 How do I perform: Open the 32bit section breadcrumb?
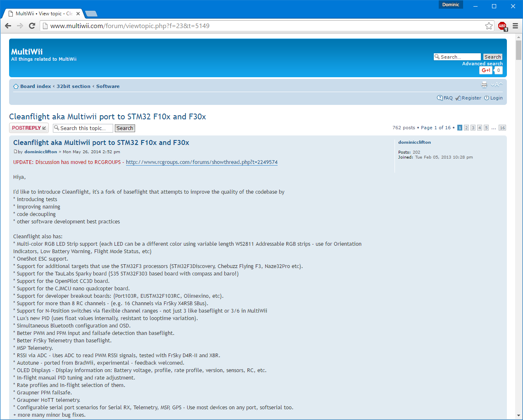(74, 86)
